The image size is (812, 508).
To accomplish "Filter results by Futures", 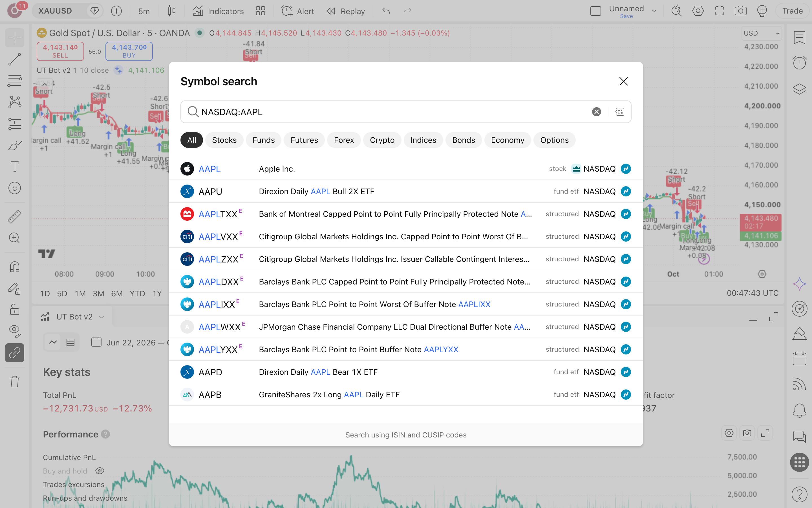I will (x=304, y=140).
